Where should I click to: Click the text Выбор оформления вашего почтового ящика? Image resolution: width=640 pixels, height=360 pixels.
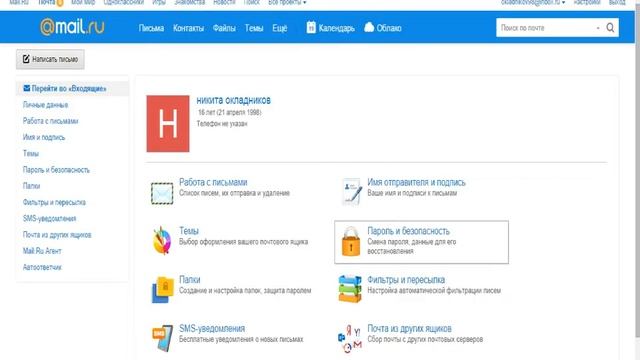click(x=244, y=242)
